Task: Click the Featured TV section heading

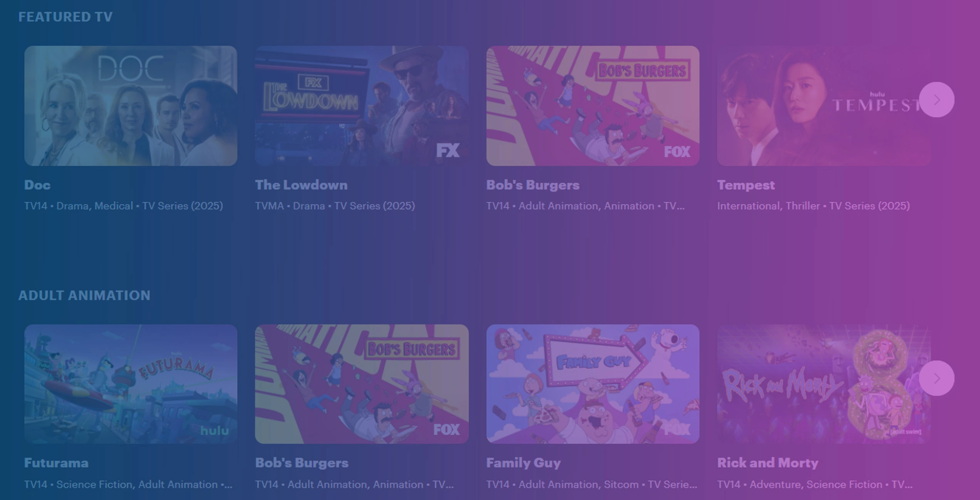Action: point(65,17)
